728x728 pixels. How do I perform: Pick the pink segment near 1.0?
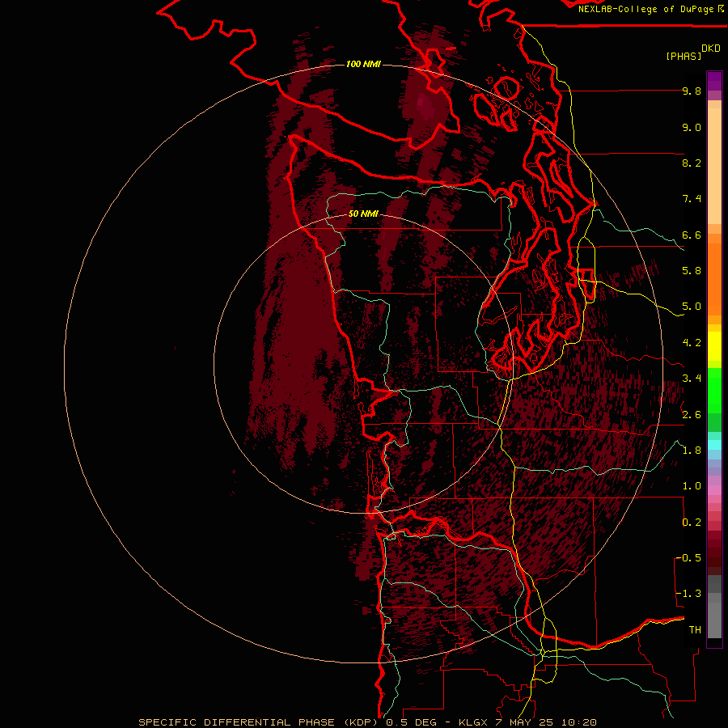(x=714, y=490)
